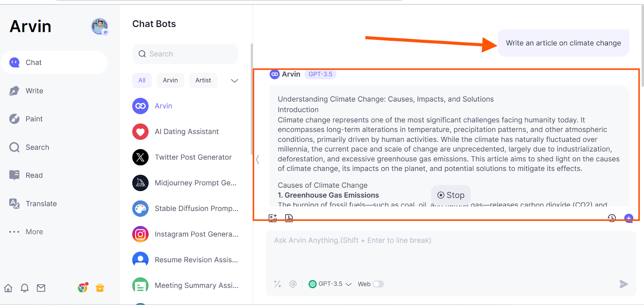Image resolution: width=644 pixels, height=305 pixels.
Task: Click the Twitter X logo icon
Action: tap(140, 157)
